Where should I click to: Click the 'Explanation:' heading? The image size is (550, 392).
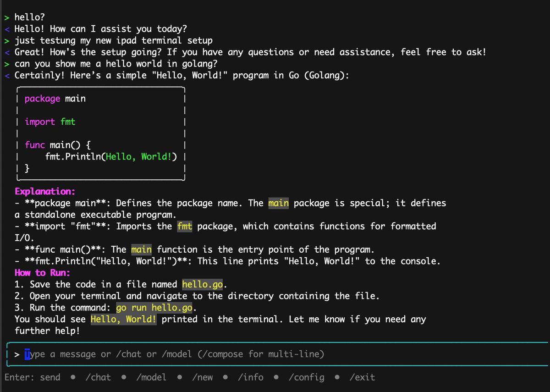(x=44, y=191)
